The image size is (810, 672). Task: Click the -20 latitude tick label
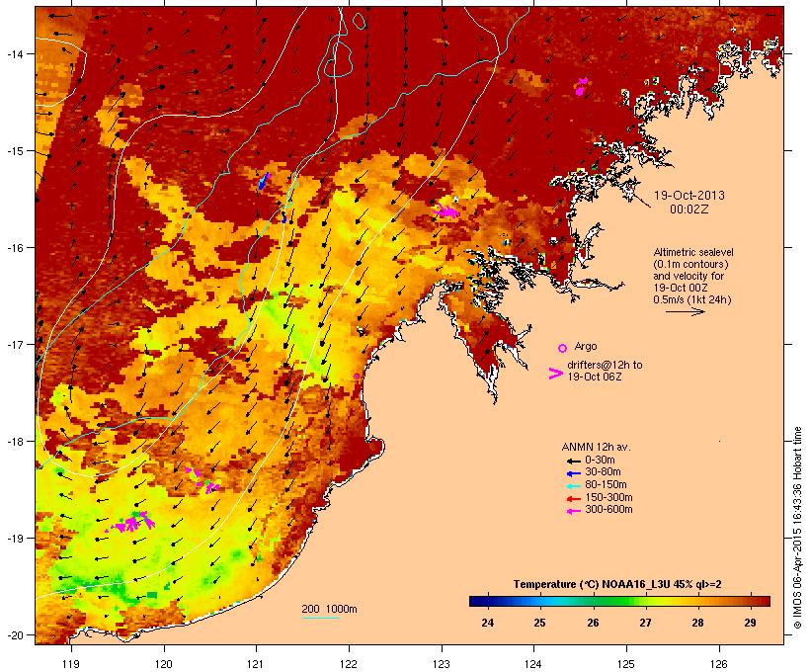pos(14,634)
